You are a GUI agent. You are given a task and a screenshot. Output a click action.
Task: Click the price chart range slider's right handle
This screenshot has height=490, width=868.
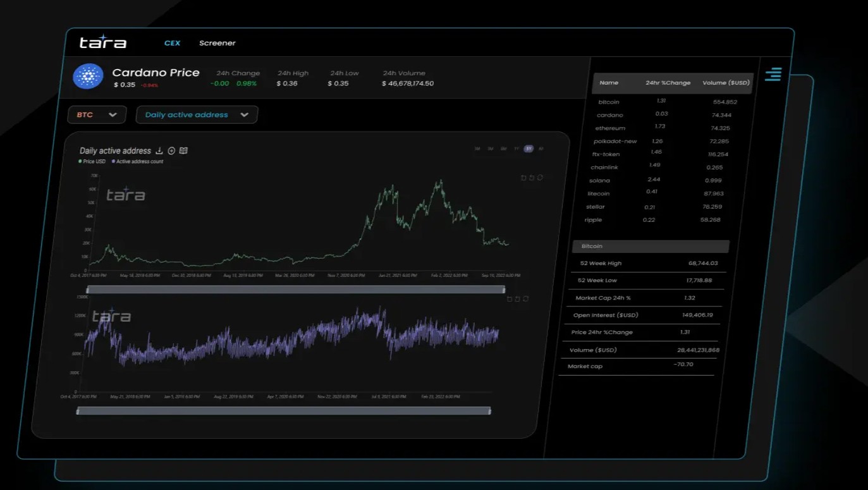[504, 290]
